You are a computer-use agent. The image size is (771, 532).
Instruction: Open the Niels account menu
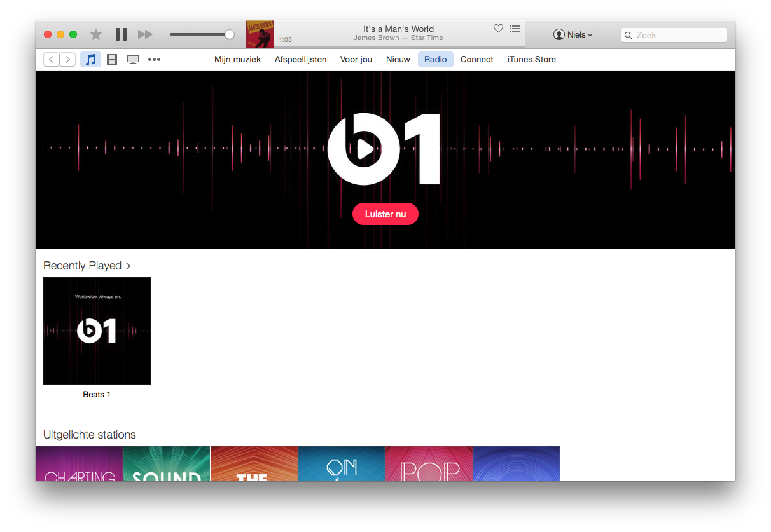[x=573, y=35]
